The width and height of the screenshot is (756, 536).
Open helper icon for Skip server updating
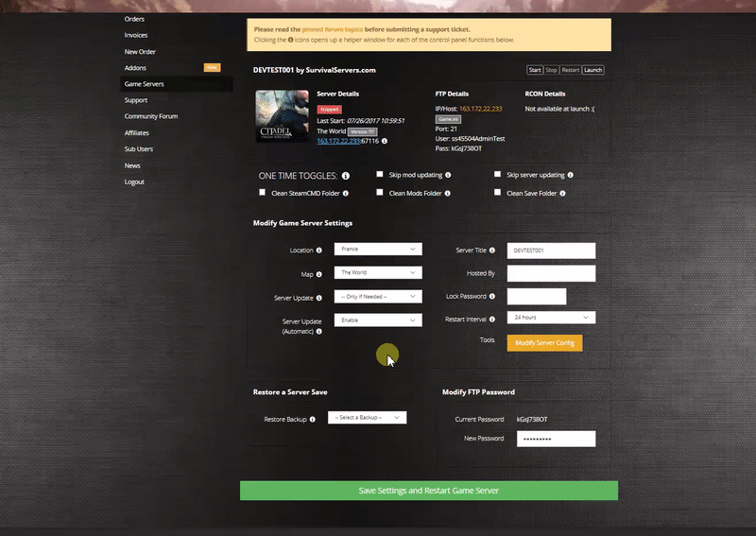coord(571,175)
